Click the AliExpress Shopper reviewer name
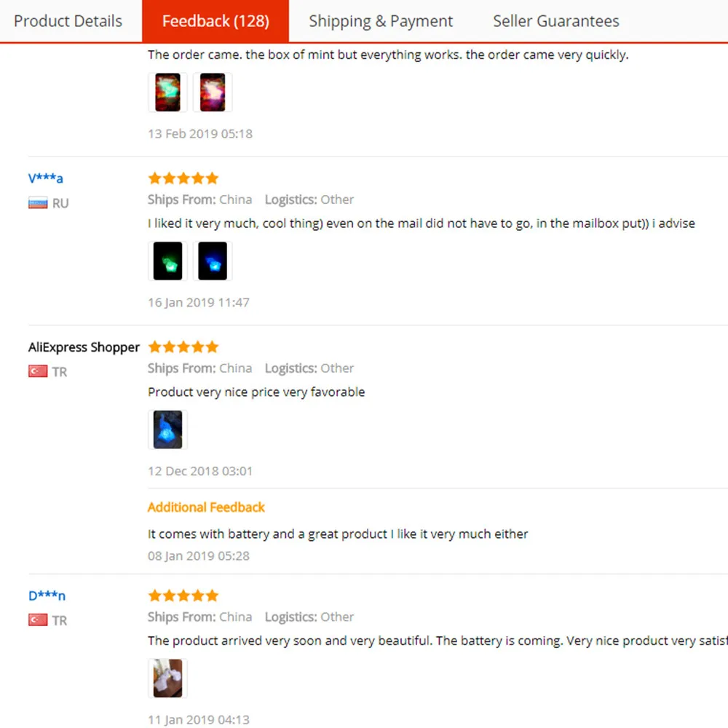 (84, 347)
